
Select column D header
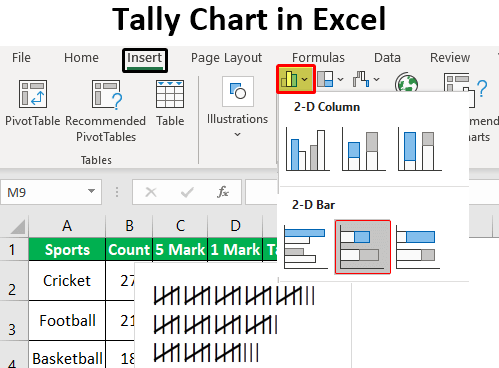[235, 226]
